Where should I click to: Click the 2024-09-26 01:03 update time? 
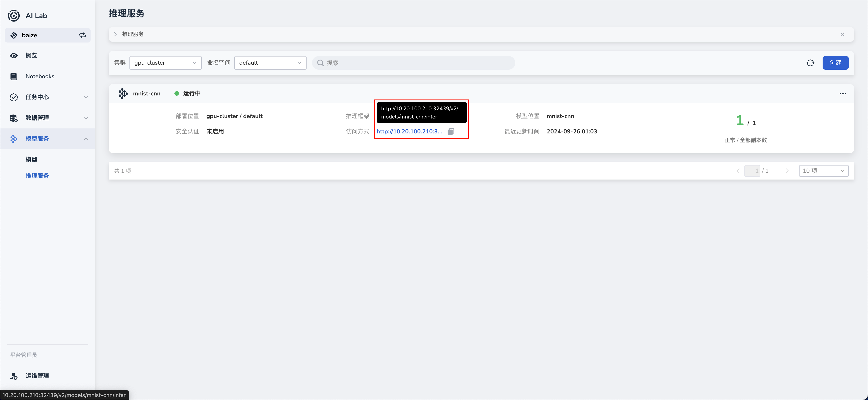click(572, 132)
